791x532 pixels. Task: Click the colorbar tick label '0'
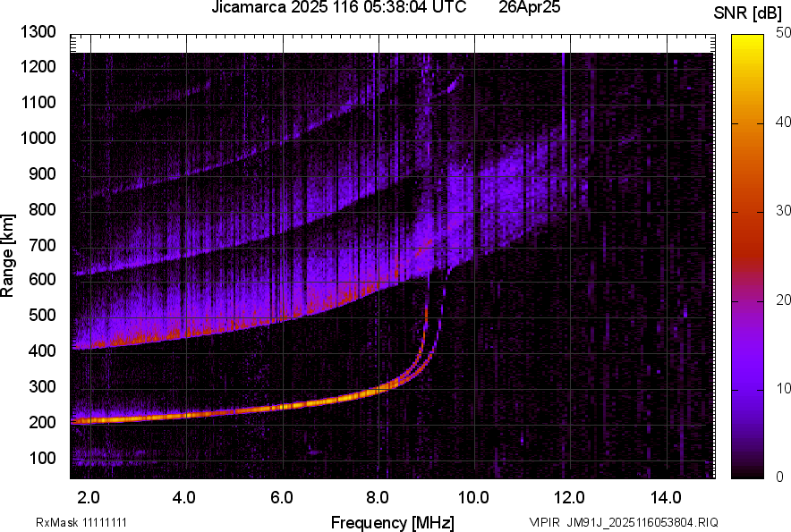(x=780, y=477)
